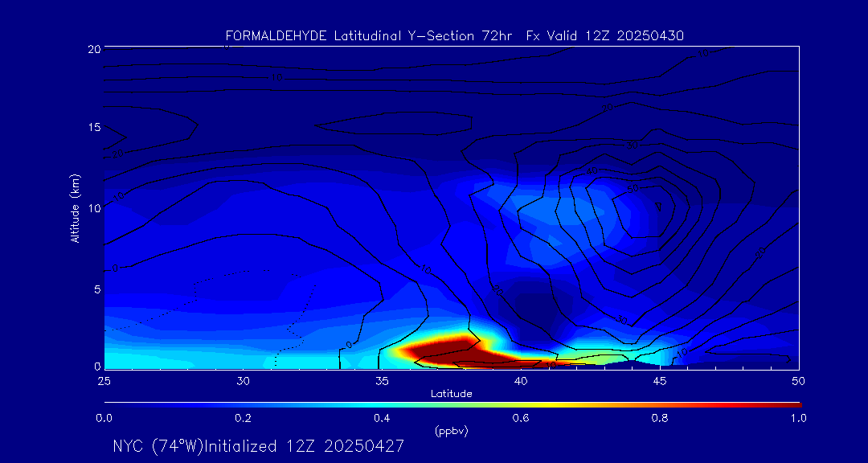Image resolution: width=868 pixels, height=463 pixels.
Task: Select latitude axis tick label 40
Action: (520, 381)
